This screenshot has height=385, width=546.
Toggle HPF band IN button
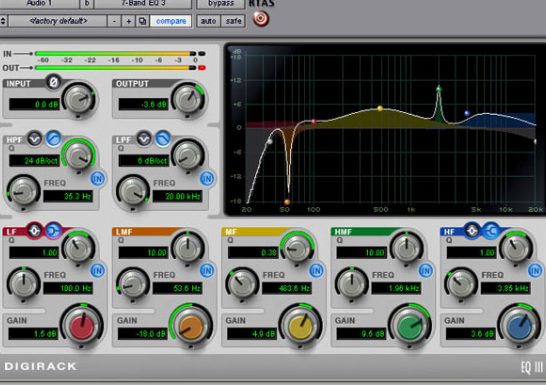tap(98, 179)
